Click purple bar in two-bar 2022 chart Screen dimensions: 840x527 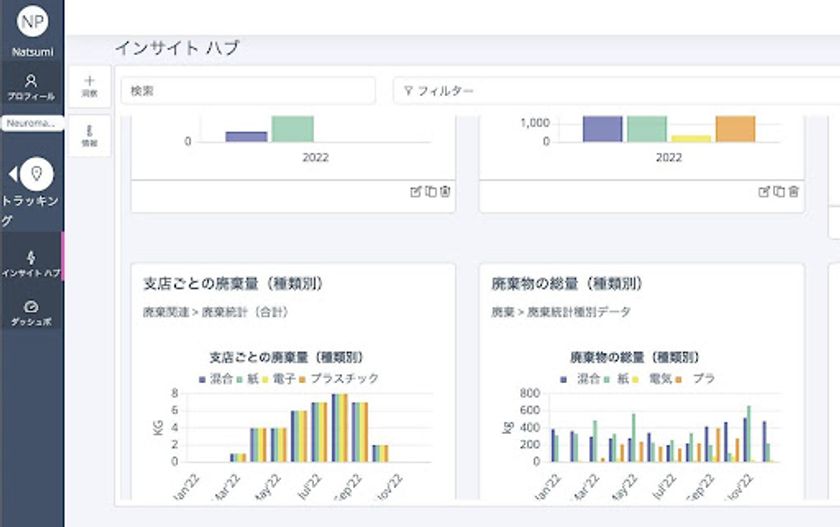pos(246,137)
